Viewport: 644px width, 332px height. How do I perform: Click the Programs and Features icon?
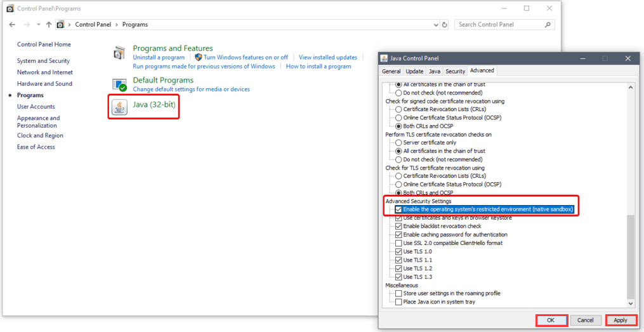click(119, 52)
